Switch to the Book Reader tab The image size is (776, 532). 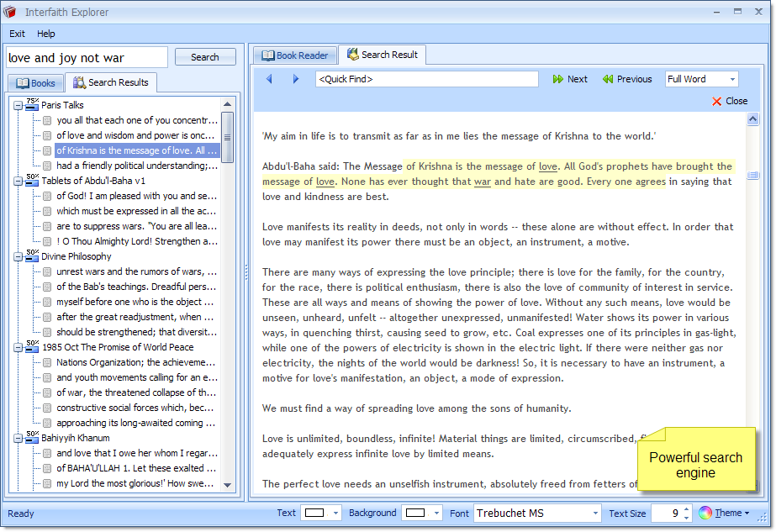(x=295, y=55)
